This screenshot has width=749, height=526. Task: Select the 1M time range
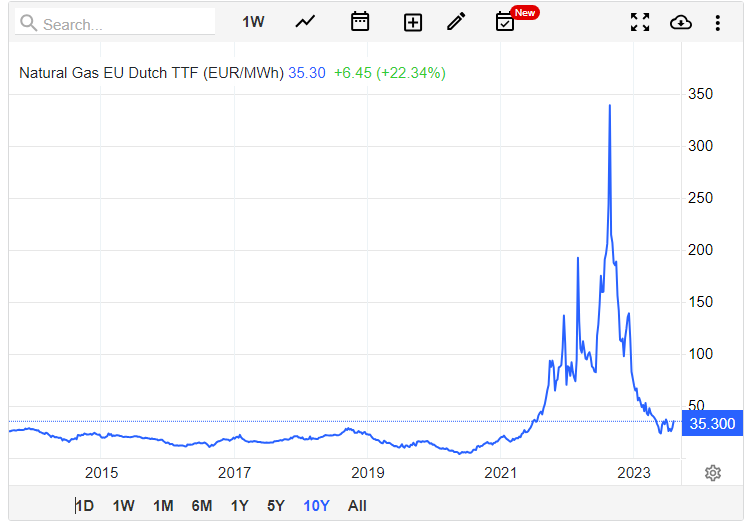(x=163, y=505)
